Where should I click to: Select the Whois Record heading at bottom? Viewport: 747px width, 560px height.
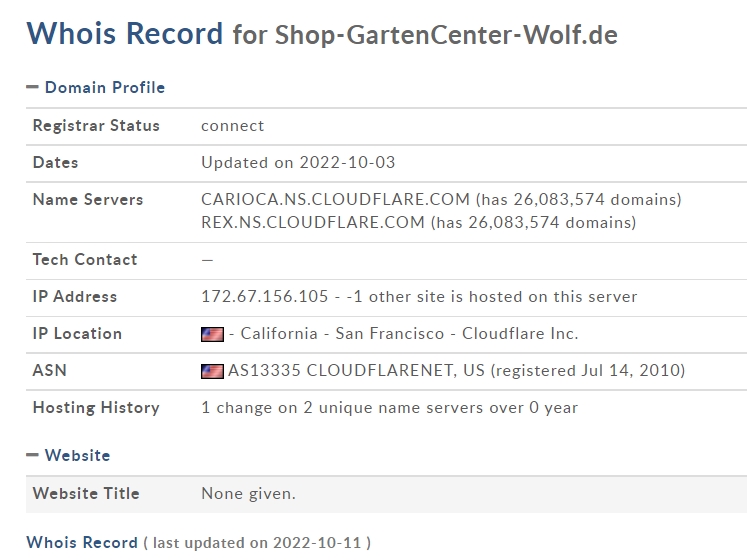(x=82, y=542)
